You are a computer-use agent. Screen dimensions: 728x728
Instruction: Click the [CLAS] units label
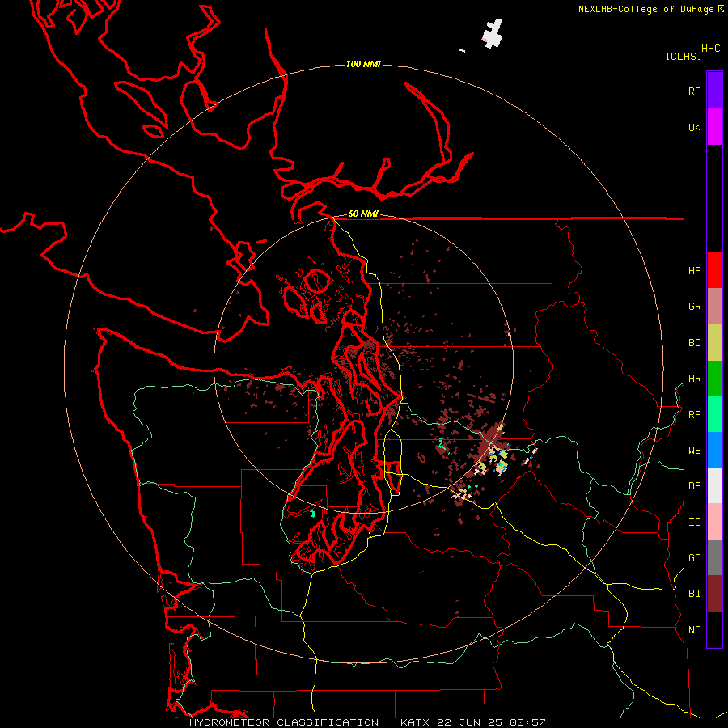(684, 56)
